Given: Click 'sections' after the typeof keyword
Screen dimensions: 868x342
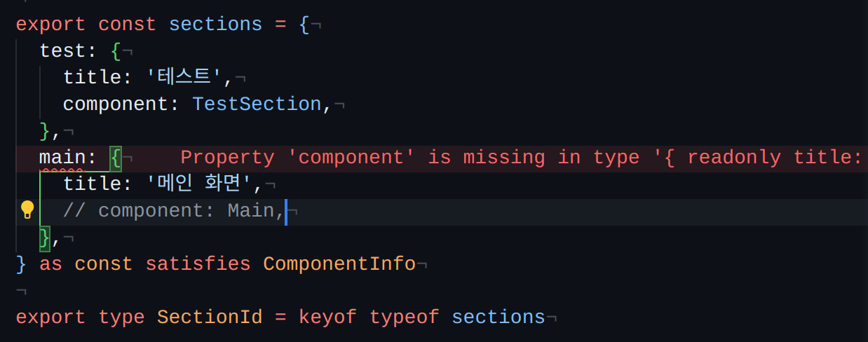Looking at the screenshot, I should (498, 317).
